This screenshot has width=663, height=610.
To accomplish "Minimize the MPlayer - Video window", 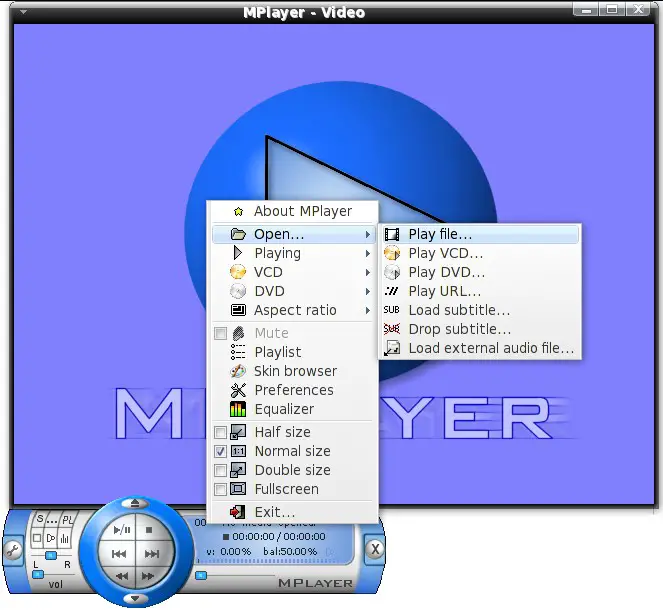I will click(x=586, y=9).
